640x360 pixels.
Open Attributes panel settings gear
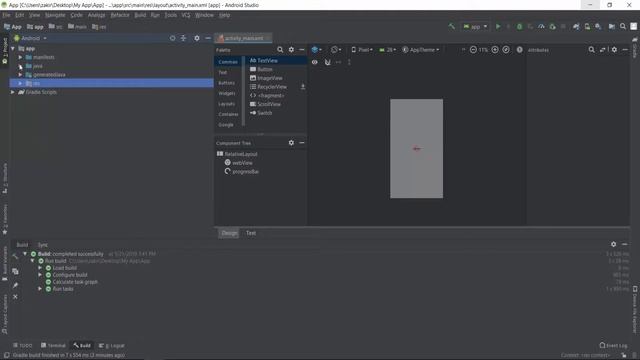coord(614,50)
